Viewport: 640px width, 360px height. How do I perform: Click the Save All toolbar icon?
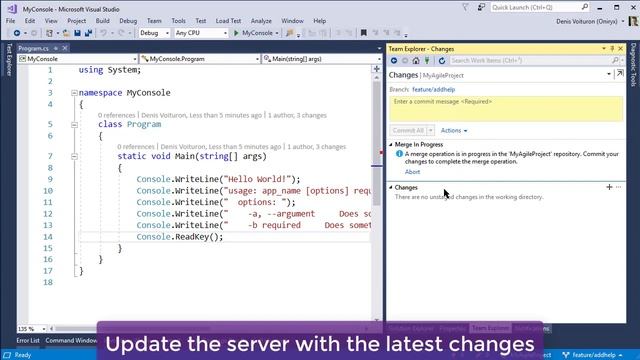[88, 33]
